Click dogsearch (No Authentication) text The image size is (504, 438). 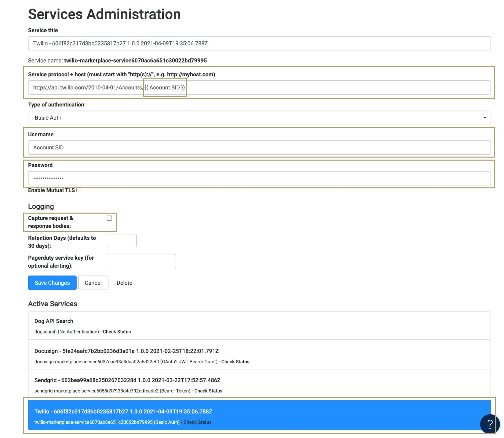[67, 332]
